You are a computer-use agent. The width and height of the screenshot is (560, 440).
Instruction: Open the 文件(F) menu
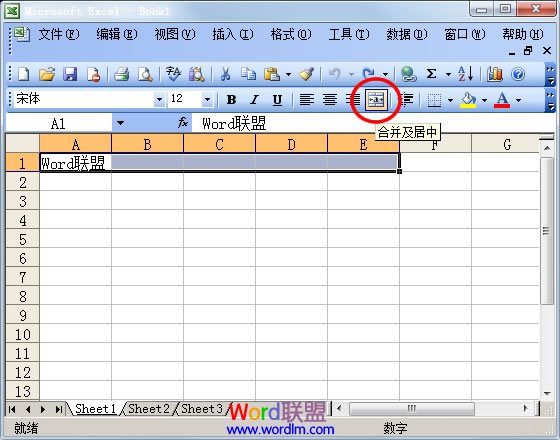tap(59, 34)
